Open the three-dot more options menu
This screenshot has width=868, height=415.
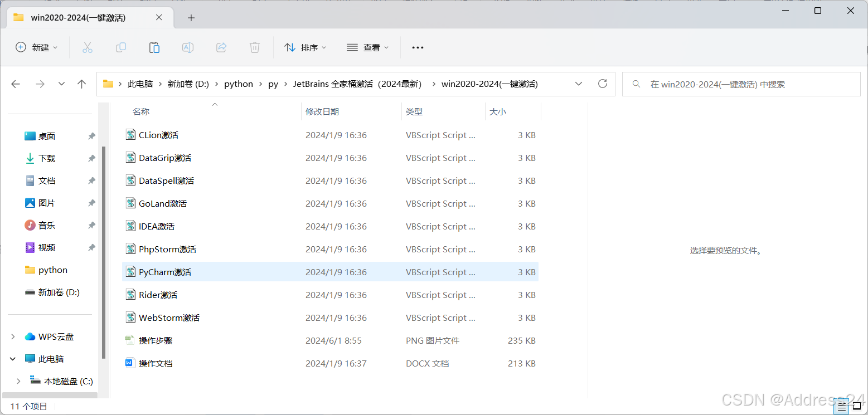pos(418,47)
